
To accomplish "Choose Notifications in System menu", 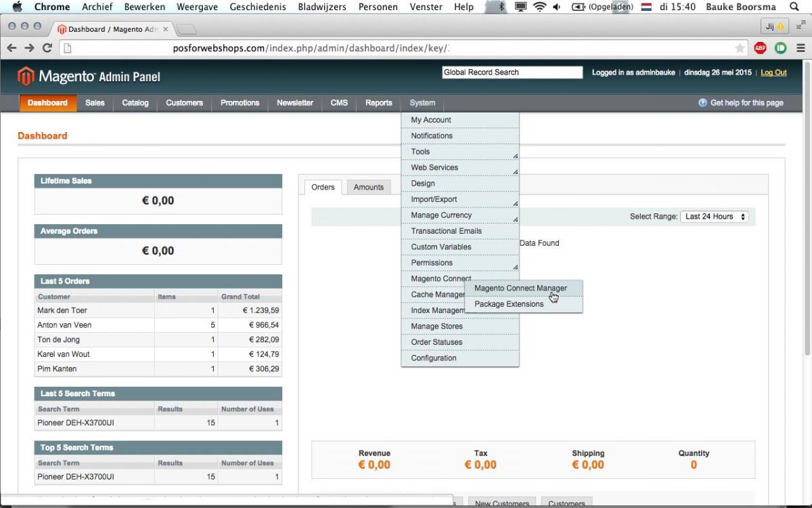I will [x=460, y=135].
